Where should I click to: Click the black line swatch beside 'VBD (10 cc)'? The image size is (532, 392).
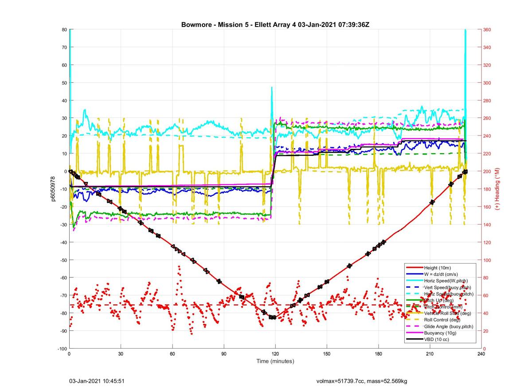point(415,339)
